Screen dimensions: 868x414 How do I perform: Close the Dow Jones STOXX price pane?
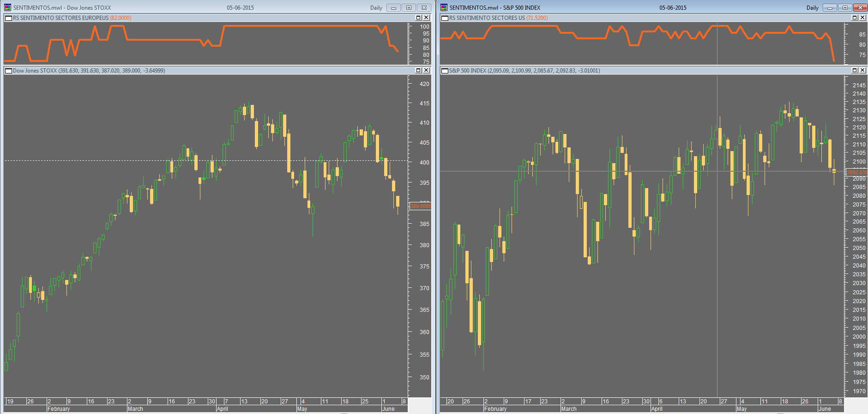pos(426,70)
